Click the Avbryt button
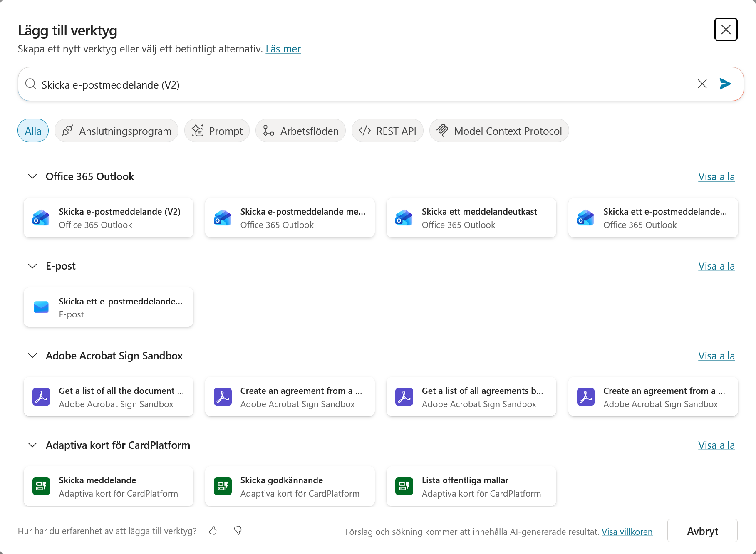Image resolution: width=756 pixels, height=554 pixels. tap(702, 531)
